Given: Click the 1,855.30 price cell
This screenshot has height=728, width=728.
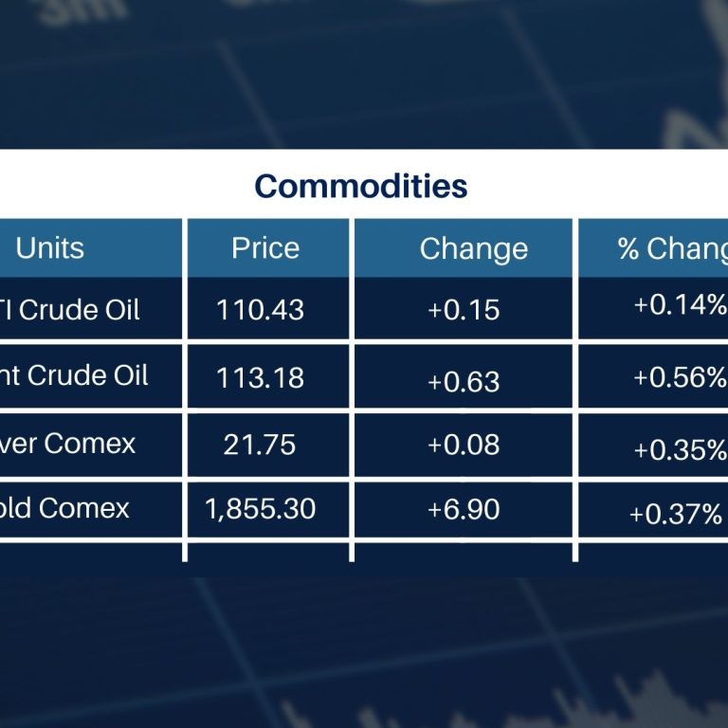Looking at the screenshot, I should tap(260, 509).
